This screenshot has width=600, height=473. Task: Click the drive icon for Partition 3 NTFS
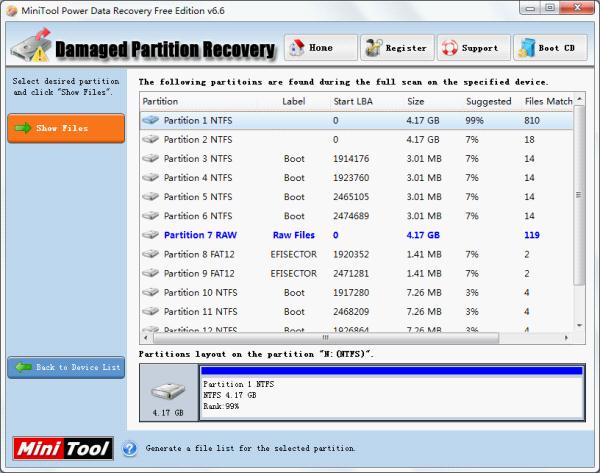[x=150, y=158]
